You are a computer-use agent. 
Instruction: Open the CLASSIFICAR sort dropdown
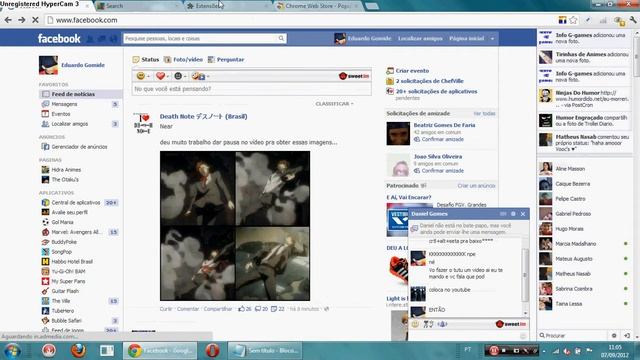click(334, 104)
